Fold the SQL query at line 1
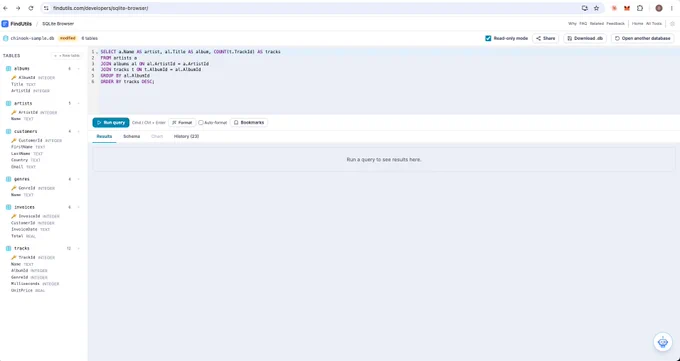The height and width of the screenshot is (361, 680). (97, 52)
